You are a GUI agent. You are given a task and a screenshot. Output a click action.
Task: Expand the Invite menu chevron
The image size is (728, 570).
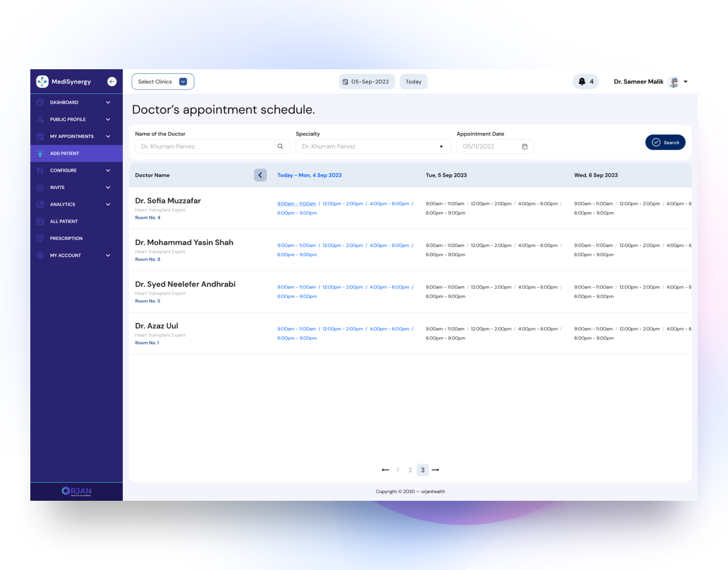(108, 187)
